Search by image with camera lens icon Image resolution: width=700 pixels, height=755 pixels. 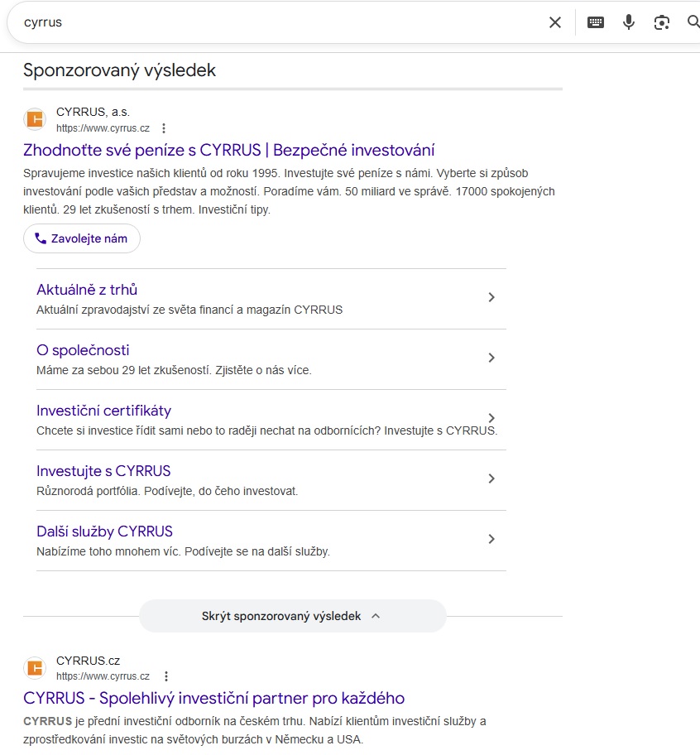point(661,22)
